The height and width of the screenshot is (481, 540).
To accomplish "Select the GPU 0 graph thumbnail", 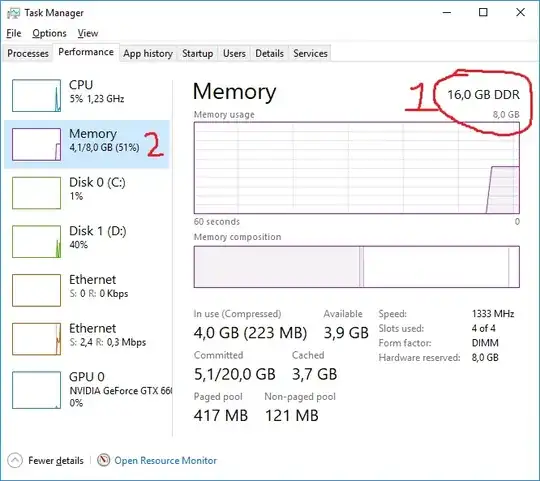I will pyautogui.click(x=37, y=390).
